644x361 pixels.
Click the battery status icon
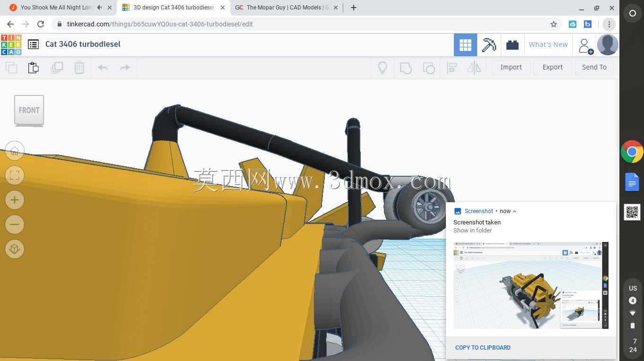click(633, 325)
